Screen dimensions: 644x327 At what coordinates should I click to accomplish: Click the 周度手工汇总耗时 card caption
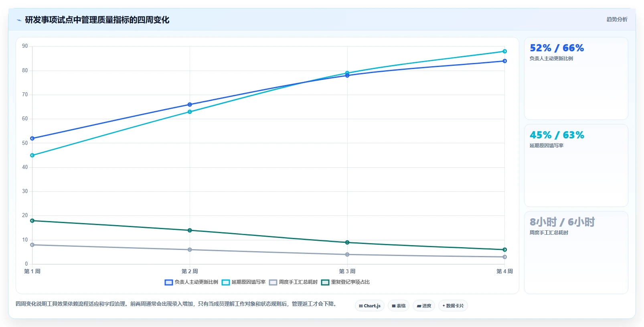click(549, 233)
